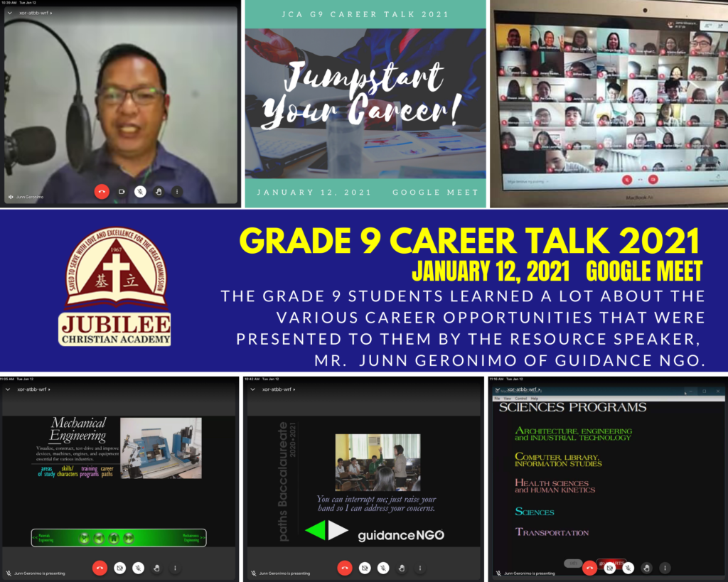The height and width of the screenshot is (582, 728).
Task: Click the Mechanical Engineering machine photo
Action: [x=161, y=448]
